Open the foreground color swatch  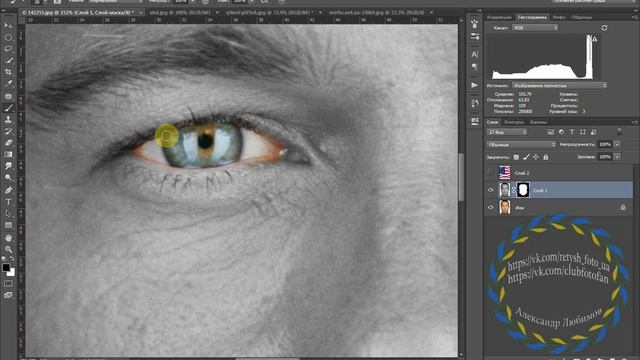[5, 268]
